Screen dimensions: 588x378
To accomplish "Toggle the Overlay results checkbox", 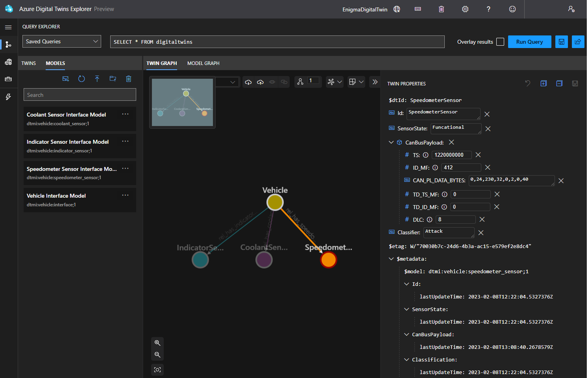I will point(500,42).
